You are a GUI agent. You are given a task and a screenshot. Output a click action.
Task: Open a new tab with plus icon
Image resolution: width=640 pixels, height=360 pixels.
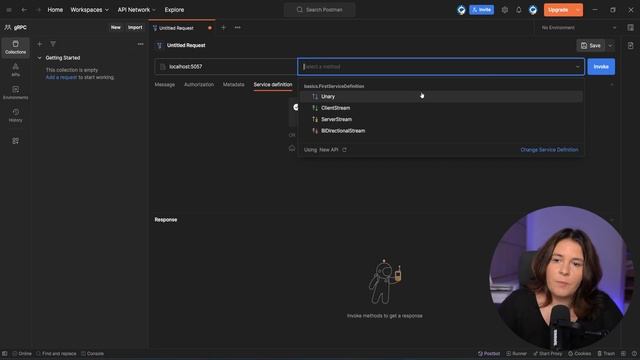tap(223, 28)
